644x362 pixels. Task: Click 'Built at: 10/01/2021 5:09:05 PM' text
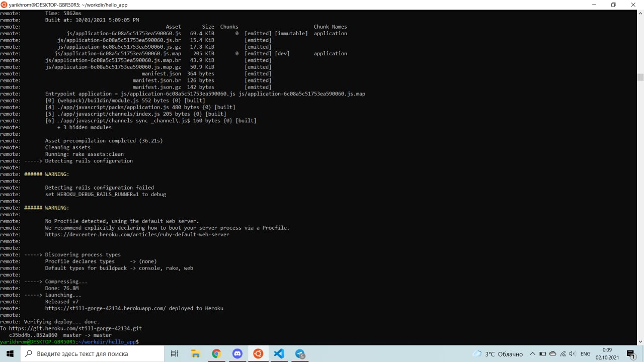(x=92, y=20)
